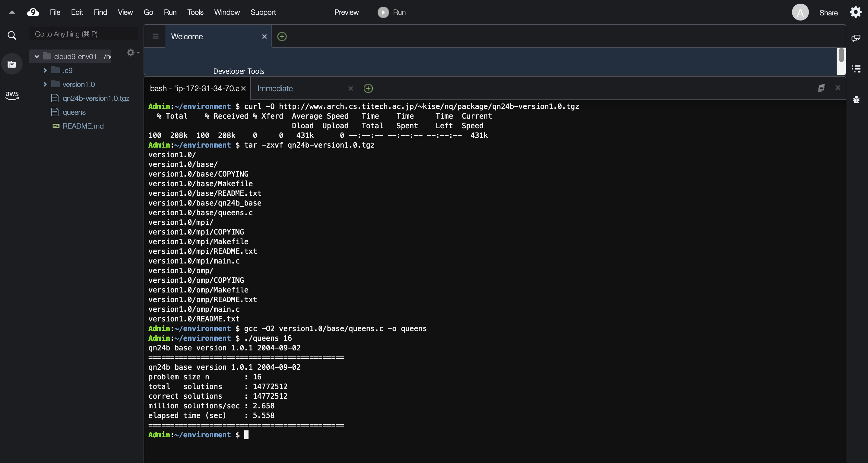Open the editor pane tab list menu icon

[x=155, y=37]
